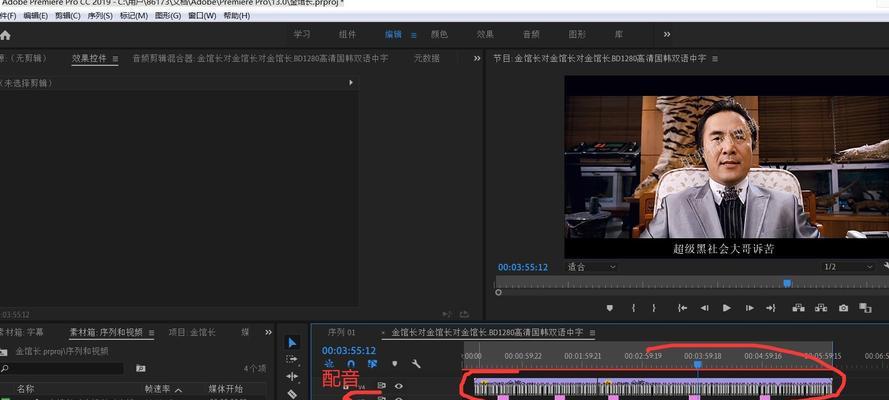Switch to the 图形 workspace
Screen dimensions: 889x400
pyautogui.click(x=577, y=35)
